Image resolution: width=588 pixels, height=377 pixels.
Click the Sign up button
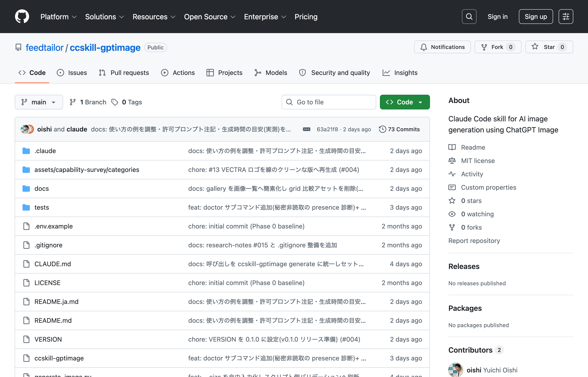[536, 17]
